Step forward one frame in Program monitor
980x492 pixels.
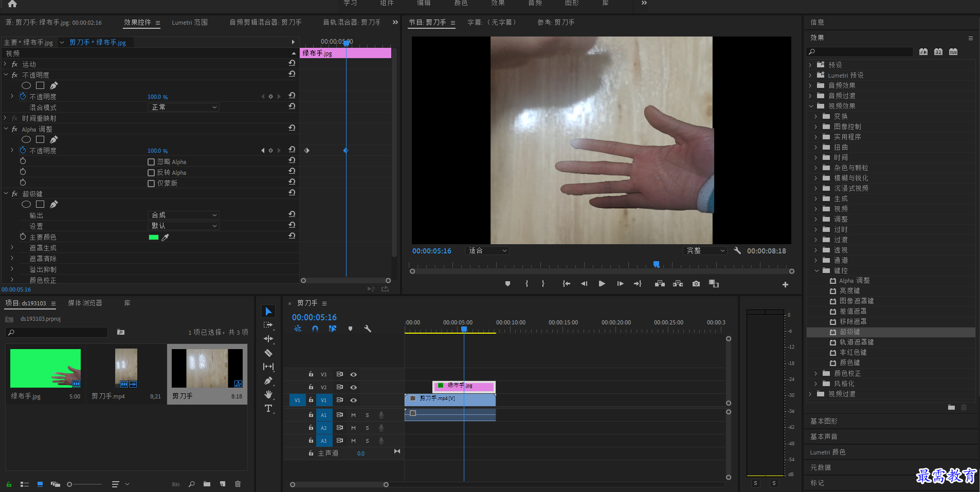(620, 284)
